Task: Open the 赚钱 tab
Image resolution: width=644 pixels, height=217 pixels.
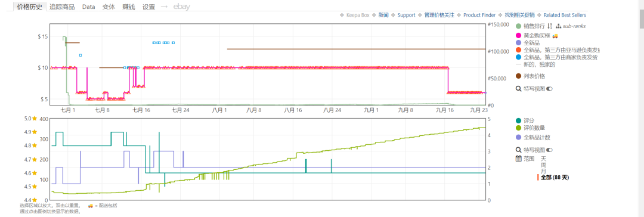Action: tap(129, 7)
